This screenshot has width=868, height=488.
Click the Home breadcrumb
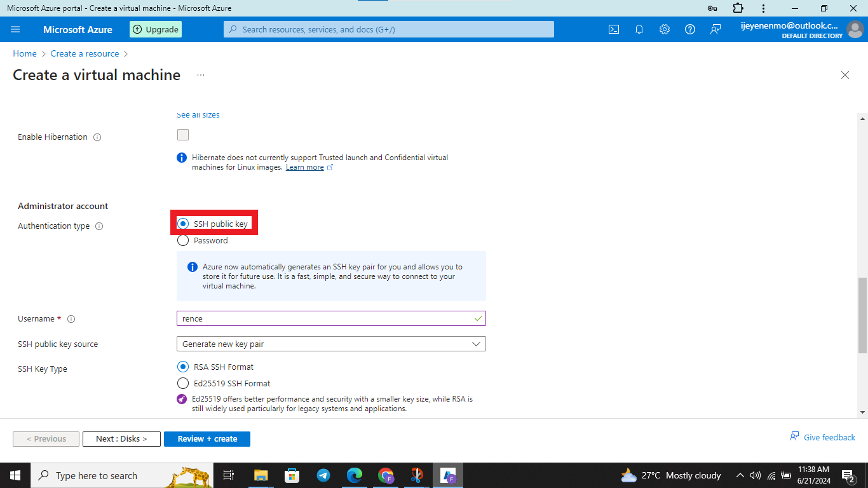(x=25, y=54)
